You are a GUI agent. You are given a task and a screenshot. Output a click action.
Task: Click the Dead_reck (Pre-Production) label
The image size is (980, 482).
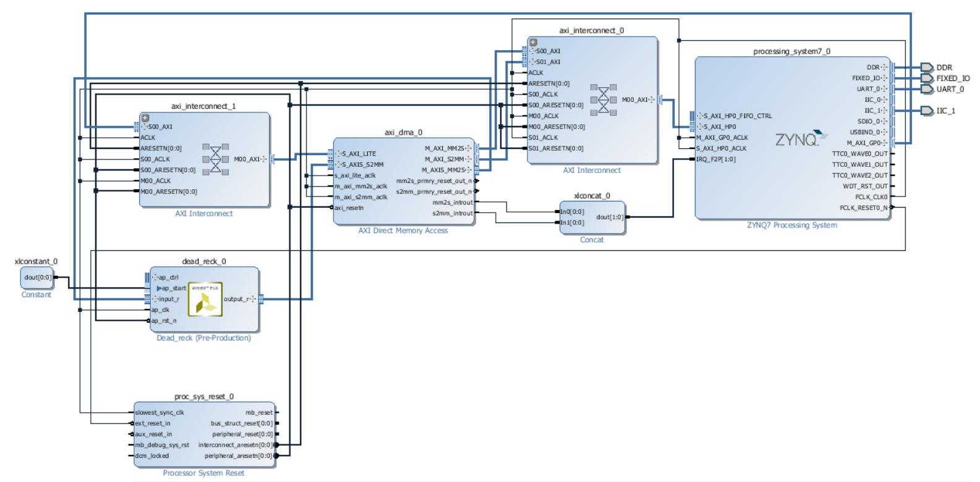pos(203,338)
